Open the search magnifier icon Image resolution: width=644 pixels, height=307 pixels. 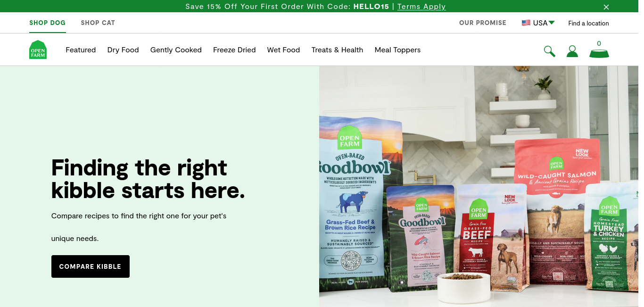pyautogui.click(x=549, y=51)
